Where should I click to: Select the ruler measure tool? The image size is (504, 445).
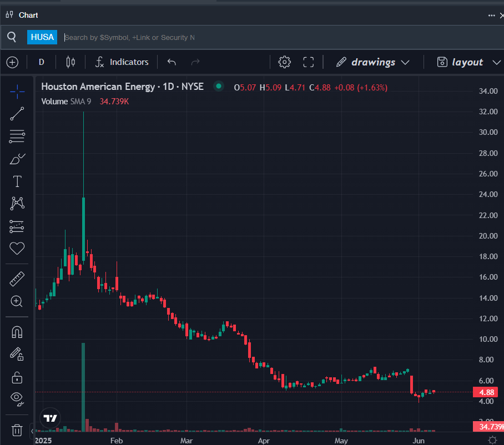[x=17, y=279]
